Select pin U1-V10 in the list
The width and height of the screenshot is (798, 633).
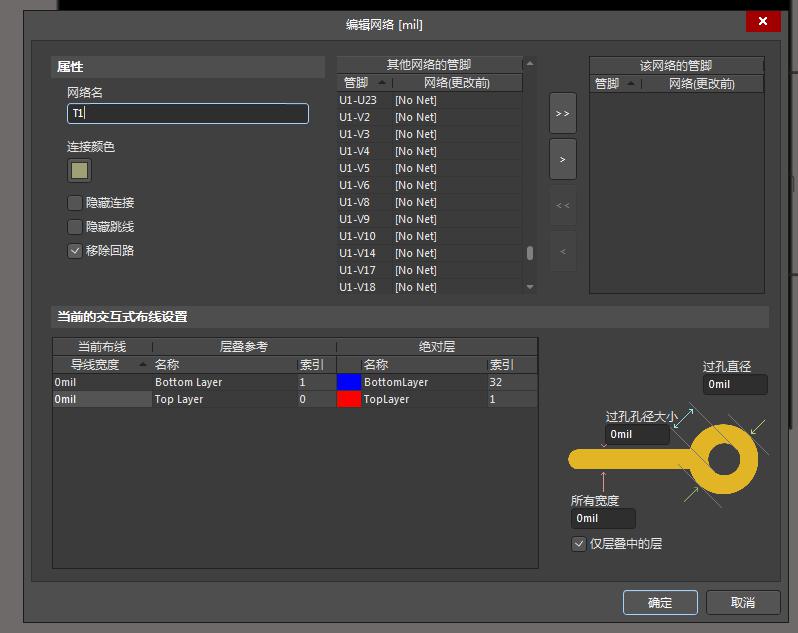click(358, 236)
